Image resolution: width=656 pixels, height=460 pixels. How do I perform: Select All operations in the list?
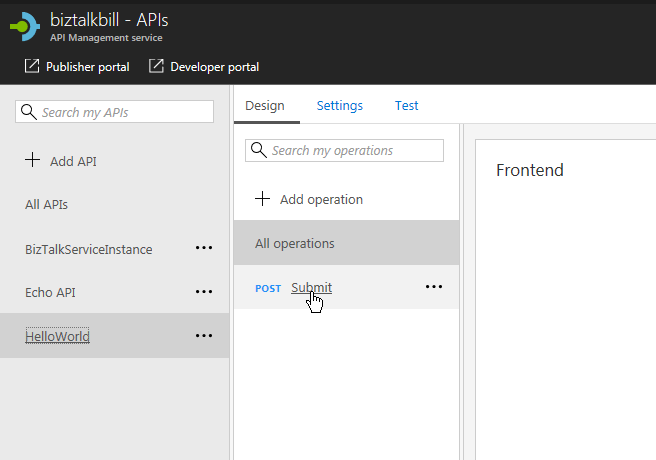[295, 243]
